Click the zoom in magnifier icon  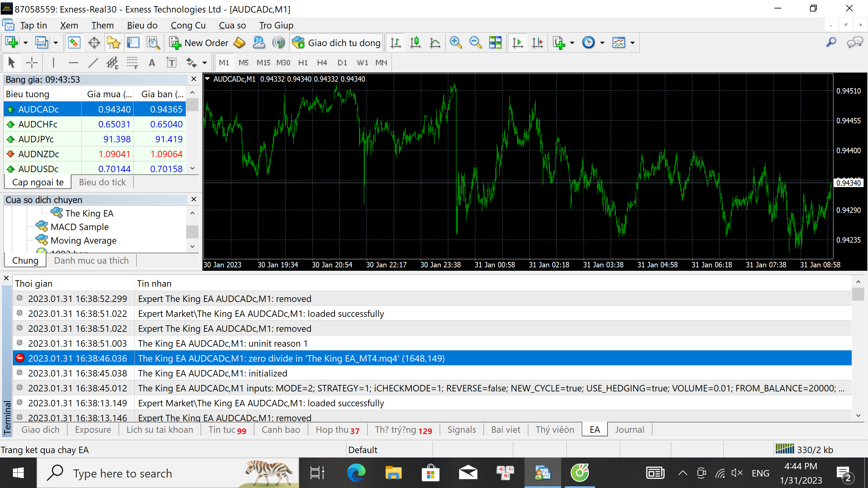pyautogui.click(x=455, y=43)
